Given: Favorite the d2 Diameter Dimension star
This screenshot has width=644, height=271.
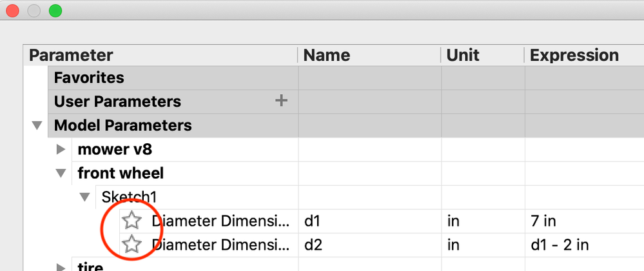Looking at the screenshot, I should [x=132, y=245].
